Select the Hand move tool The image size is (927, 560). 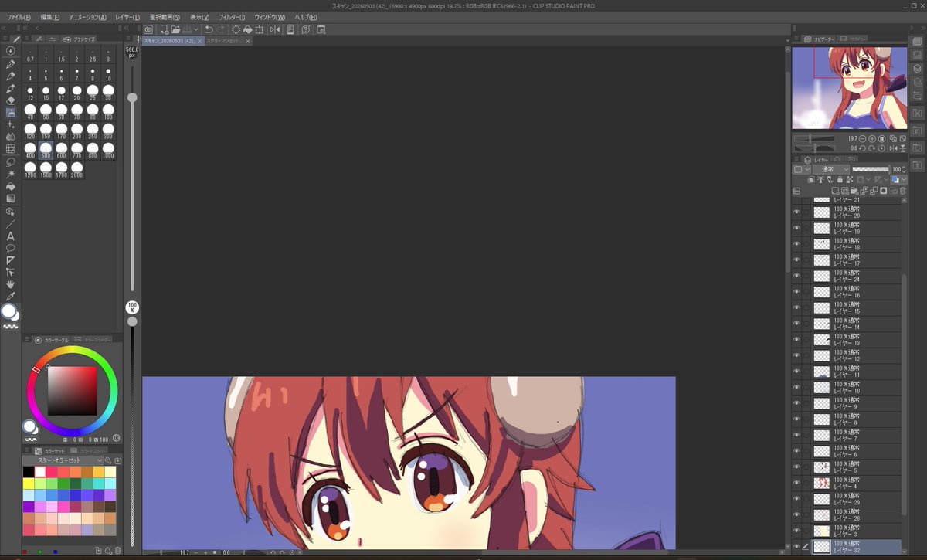[x=11, y=284]
